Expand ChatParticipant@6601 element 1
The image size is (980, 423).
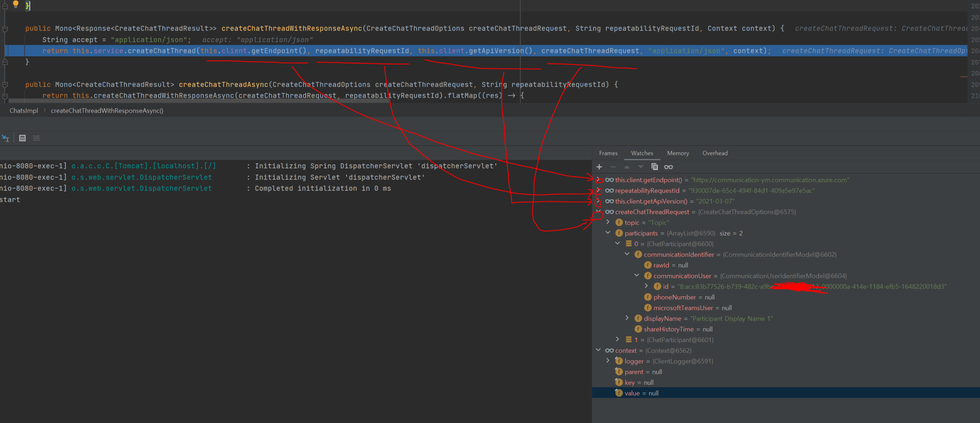[617, 339]
